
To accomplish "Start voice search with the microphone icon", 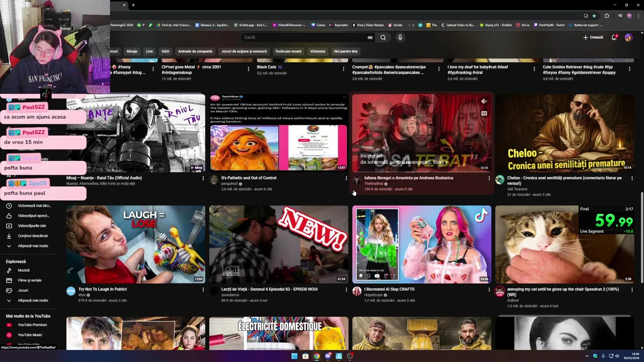I will [400, 37].
